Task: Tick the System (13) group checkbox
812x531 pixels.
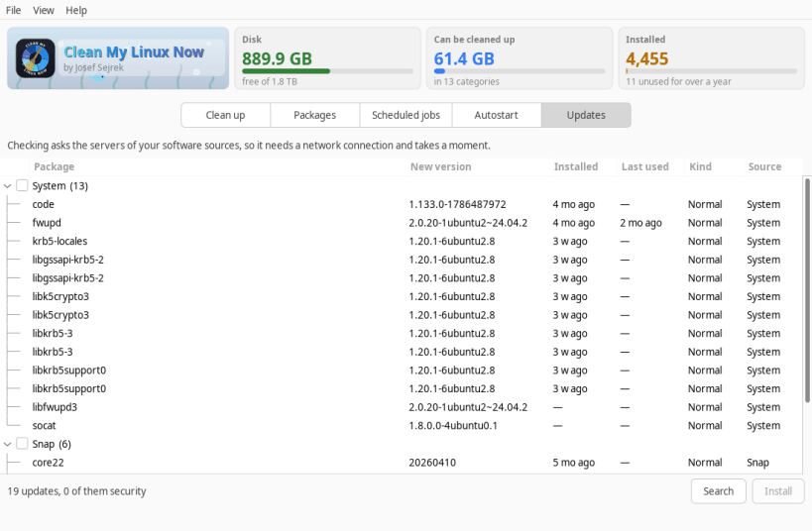Action: (22, 185)
